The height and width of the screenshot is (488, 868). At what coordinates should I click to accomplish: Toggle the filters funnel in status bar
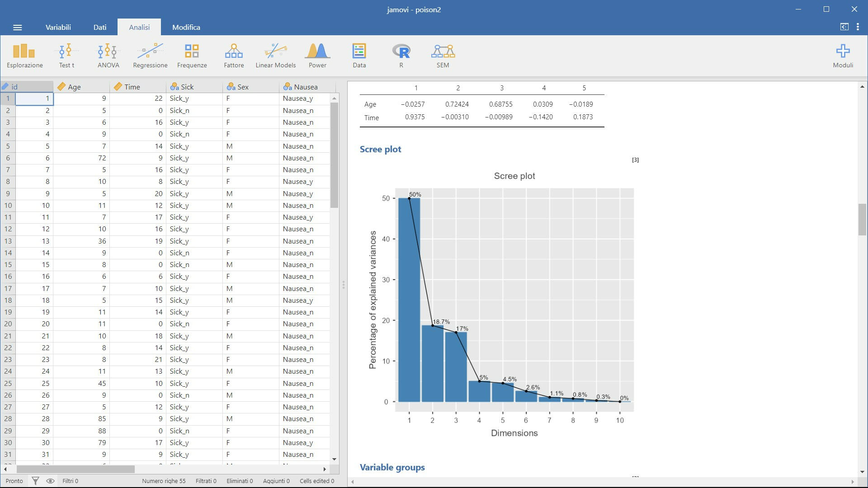click(x=35, y=481)
